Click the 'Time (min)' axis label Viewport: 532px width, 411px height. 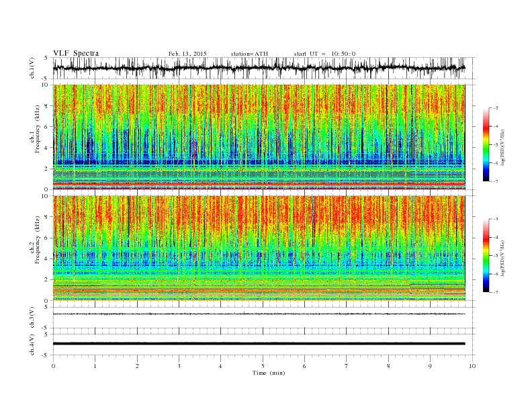pyautogui.click(x=269, y=373)
